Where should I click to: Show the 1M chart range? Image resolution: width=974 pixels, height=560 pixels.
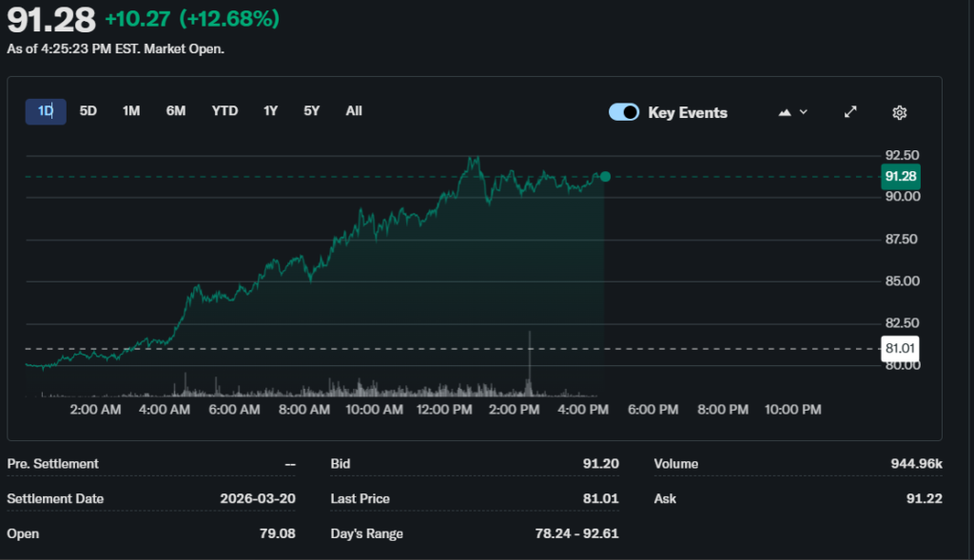[x=131, y=111]
